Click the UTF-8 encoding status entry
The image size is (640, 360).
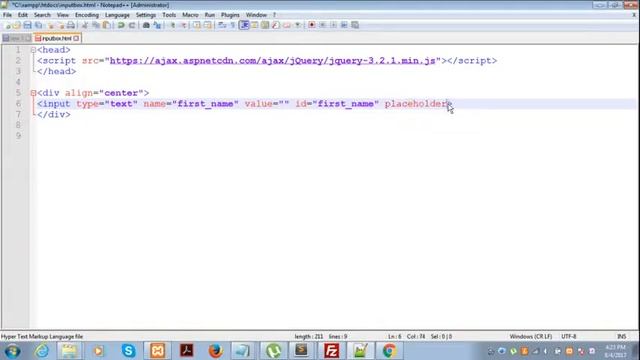coord(569,337)
